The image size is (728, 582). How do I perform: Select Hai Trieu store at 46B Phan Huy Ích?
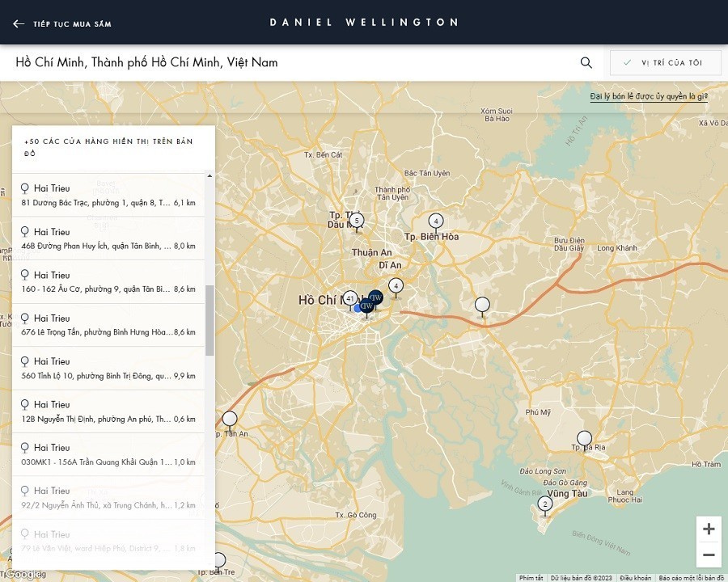[x=108, y=238]
